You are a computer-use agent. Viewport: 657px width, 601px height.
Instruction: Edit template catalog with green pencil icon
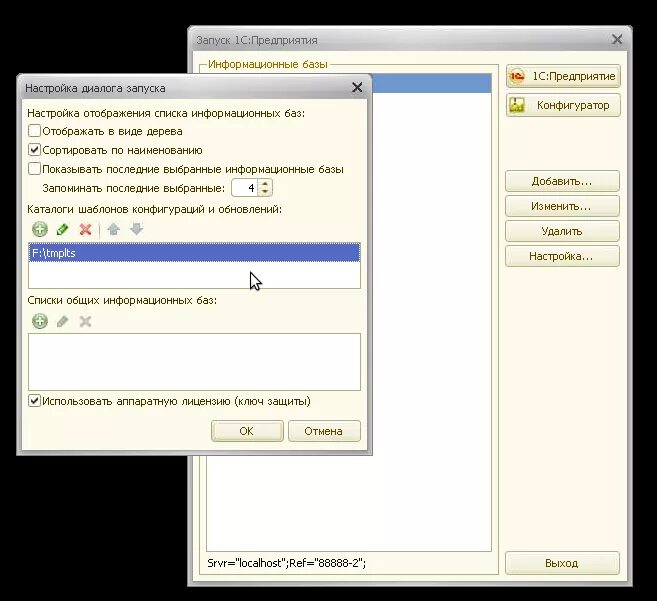(62, 229)
